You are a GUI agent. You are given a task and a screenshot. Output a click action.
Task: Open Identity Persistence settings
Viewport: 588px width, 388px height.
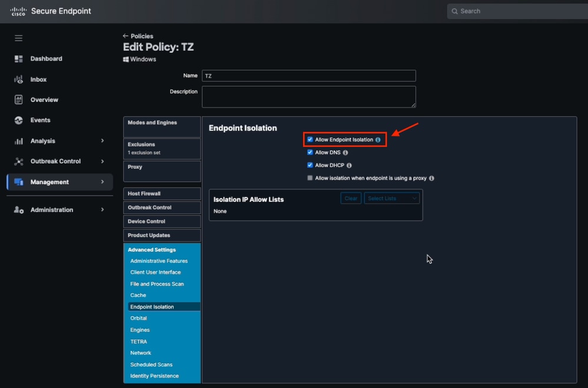coord(154,376)
